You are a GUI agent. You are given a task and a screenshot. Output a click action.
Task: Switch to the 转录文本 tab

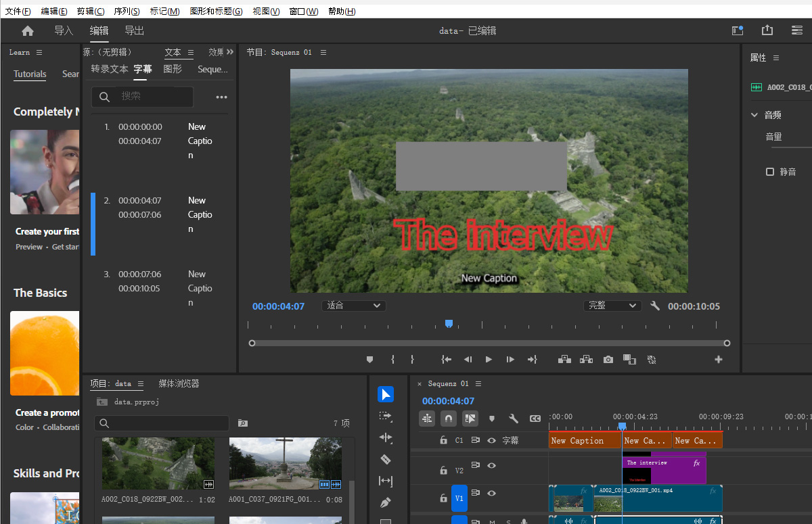click(x=110, y=69)
